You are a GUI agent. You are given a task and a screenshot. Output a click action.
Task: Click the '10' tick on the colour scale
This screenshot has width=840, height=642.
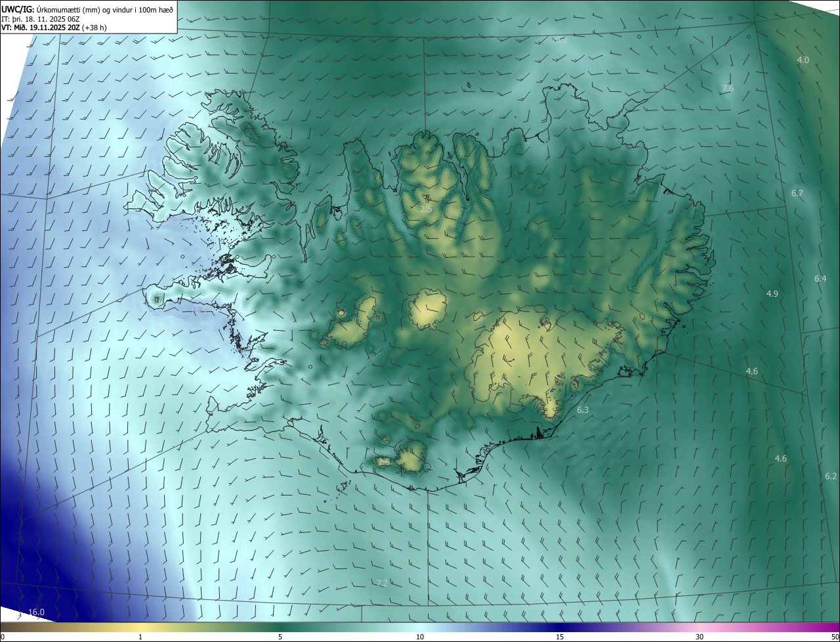coord(420,637)
